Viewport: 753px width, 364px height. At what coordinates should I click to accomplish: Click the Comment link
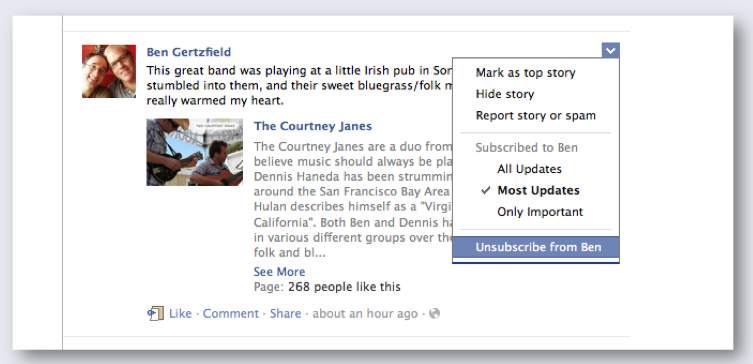[x=231, y=314]
